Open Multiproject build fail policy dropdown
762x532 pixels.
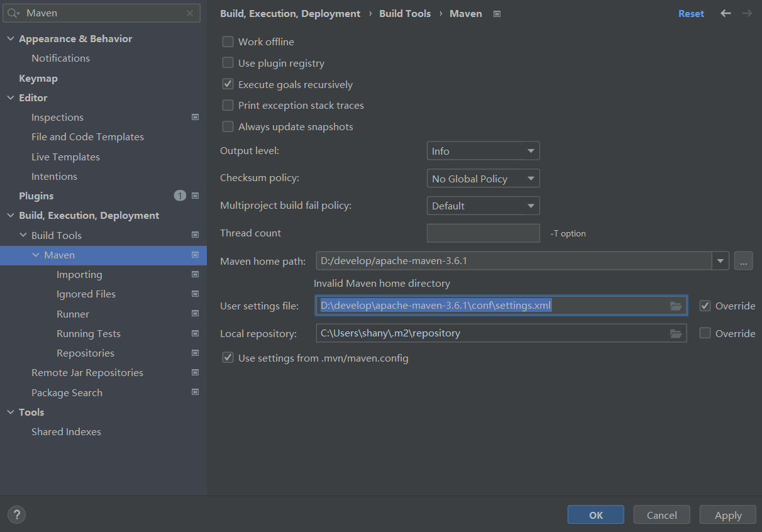point(483,206)
